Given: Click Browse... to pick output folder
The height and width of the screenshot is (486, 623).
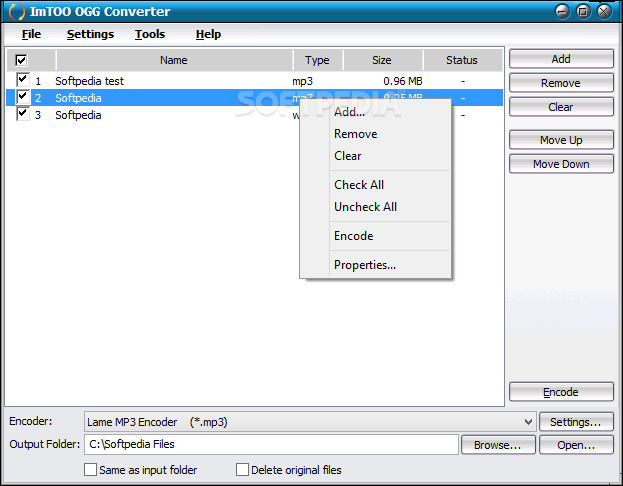Looking at the screenshot, I should click(498, 445).
